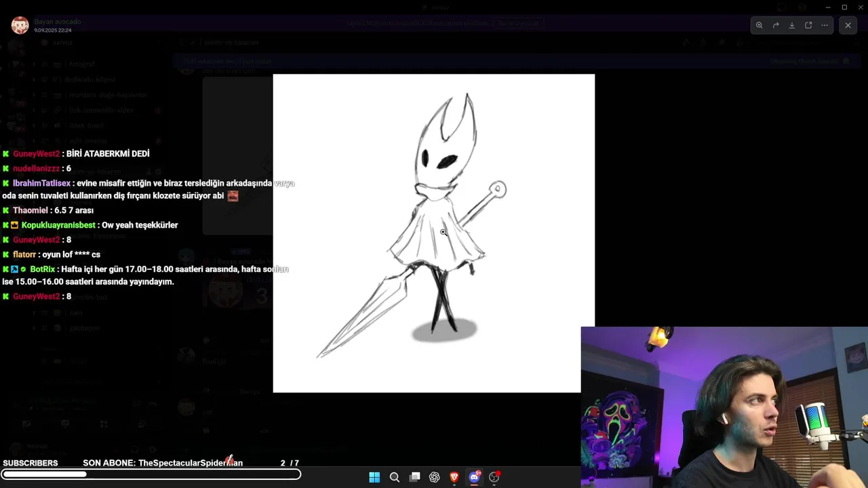Click the Bayan avocado username text

58,22
